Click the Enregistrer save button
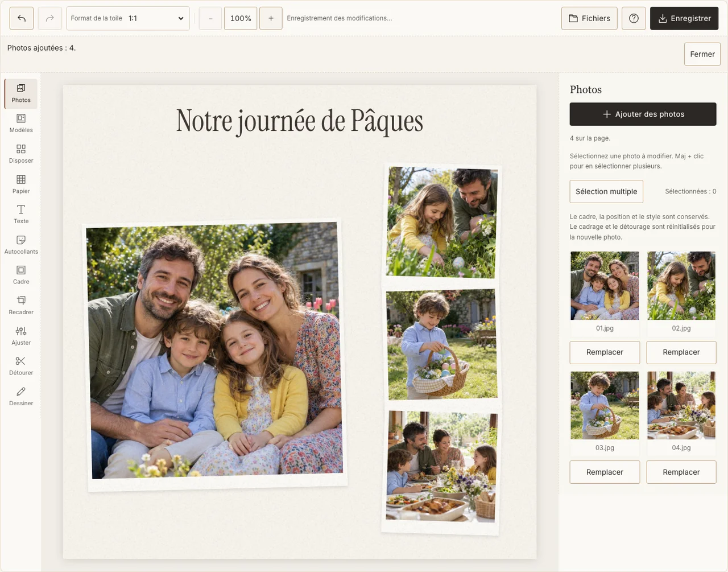The image size is (728, 572). tap(684, 18)
